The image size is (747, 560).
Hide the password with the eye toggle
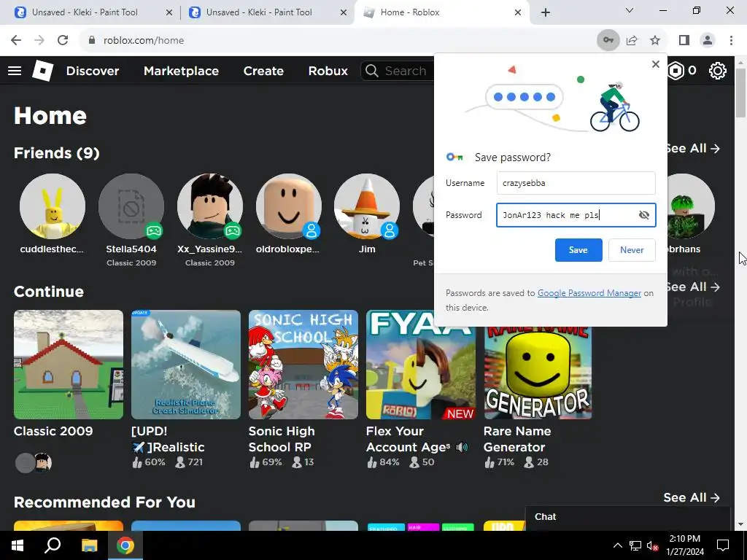coord(643,215)
